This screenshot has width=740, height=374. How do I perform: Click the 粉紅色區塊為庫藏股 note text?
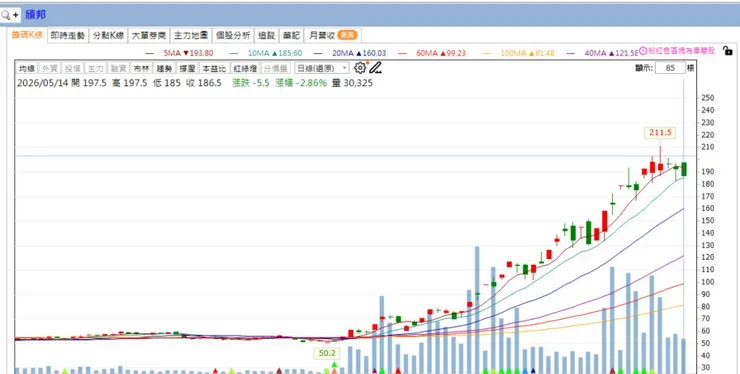[x=681, y=51]
